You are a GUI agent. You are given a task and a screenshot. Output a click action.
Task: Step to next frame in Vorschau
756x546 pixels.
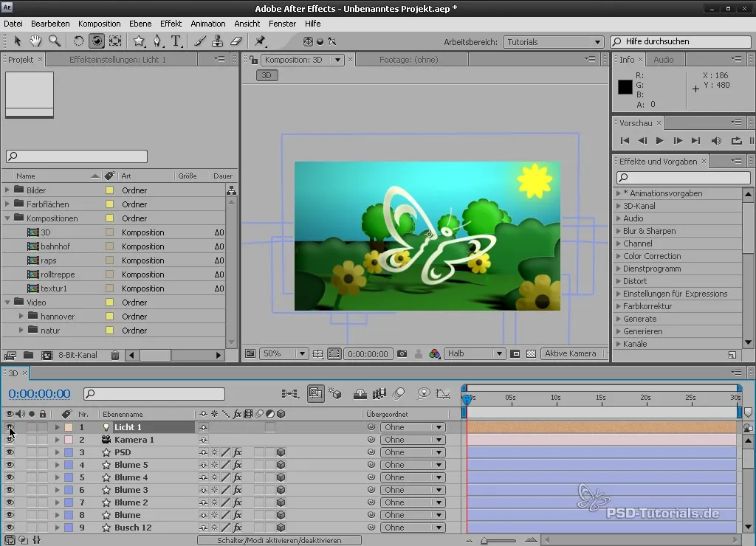point(678,141)
